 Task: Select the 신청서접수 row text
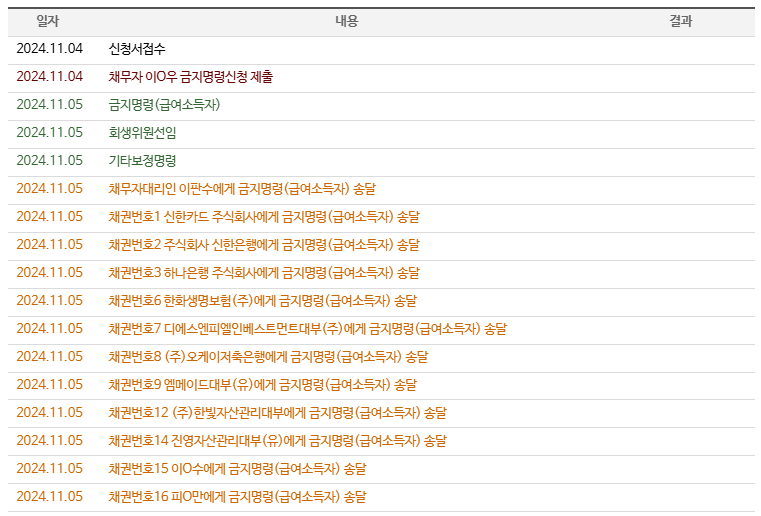pyautogui.click(x=137, y=49)
